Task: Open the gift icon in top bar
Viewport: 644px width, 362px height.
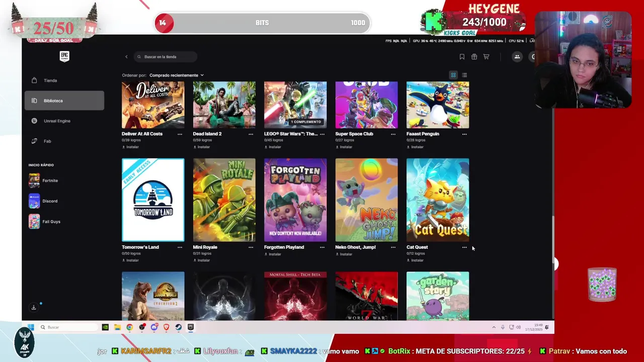Action: (474, 57)
